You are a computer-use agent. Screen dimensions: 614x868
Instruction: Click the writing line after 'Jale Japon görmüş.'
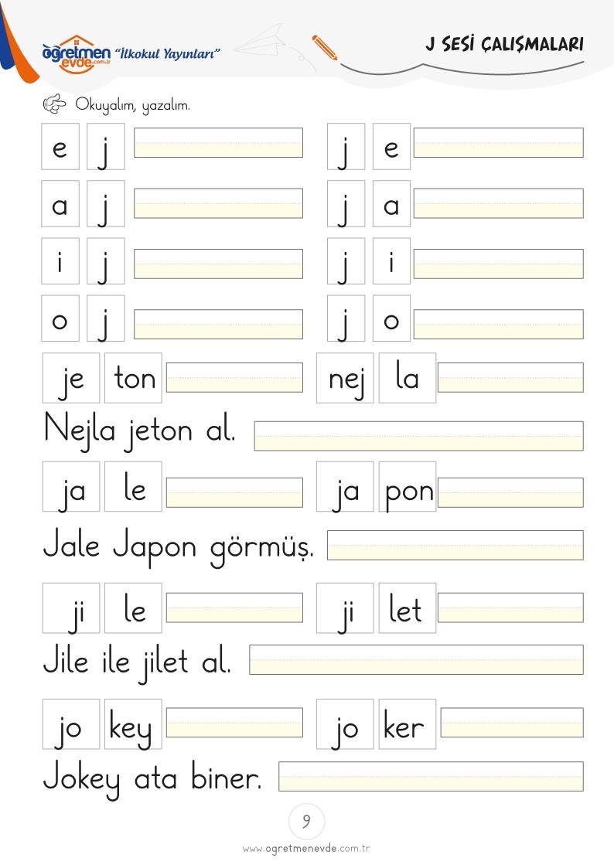(455, 545)
